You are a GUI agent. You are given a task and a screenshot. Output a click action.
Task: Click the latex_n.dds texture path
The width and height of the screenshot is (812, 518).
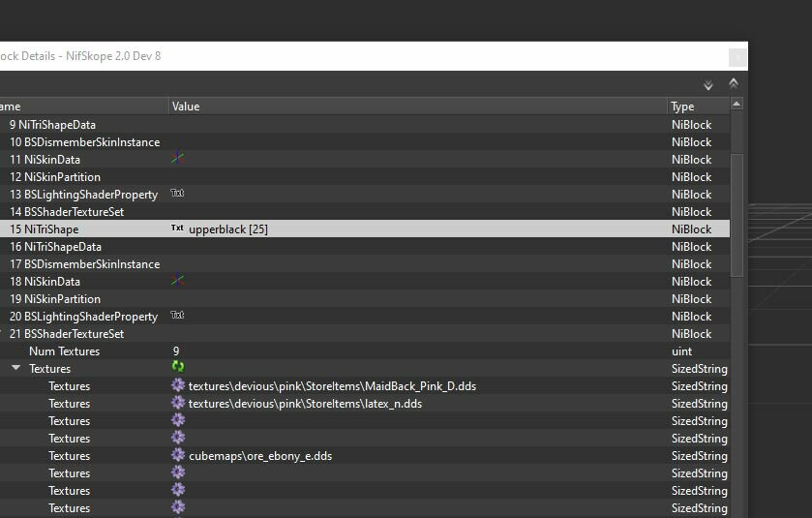tap(305, 404)
